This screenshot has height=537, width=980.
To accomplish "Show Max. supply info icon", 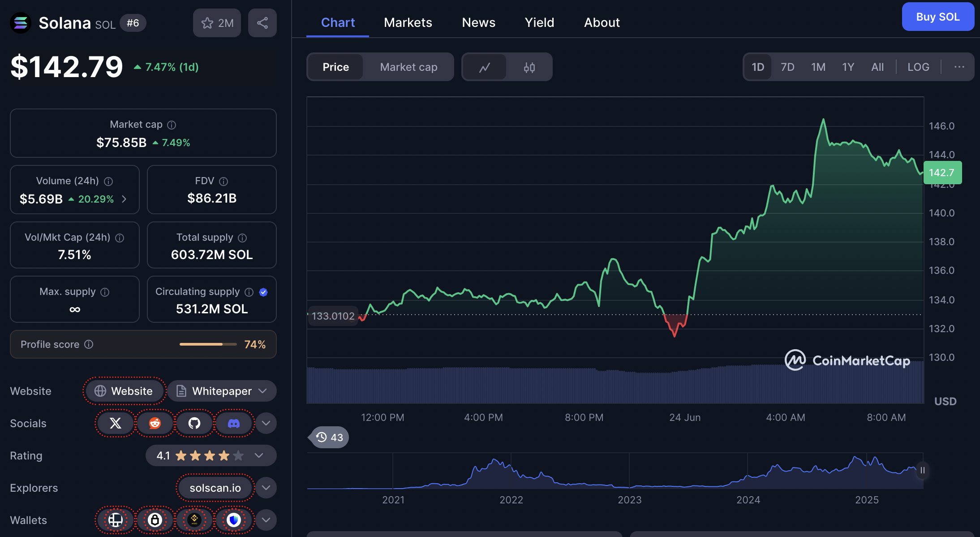I will tap(105, 292).
